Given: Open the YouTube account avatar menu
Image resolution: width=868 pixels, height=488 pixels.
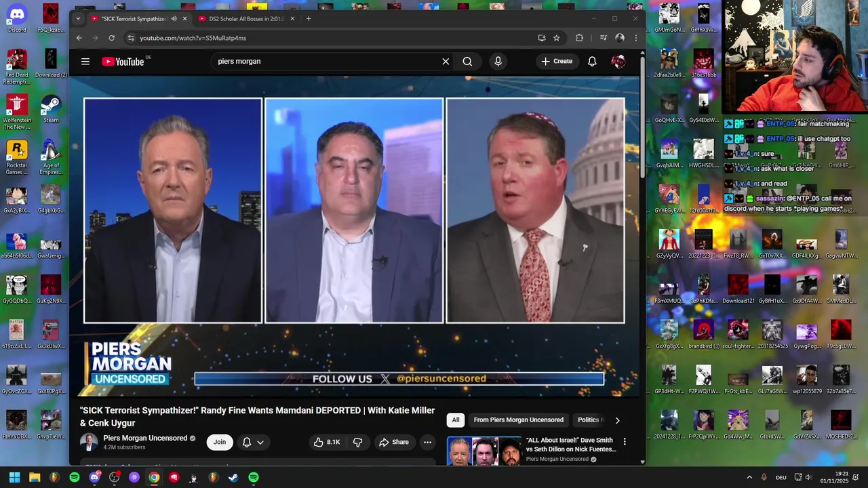Looking at the screenshot, I should (x=618, y=62).
